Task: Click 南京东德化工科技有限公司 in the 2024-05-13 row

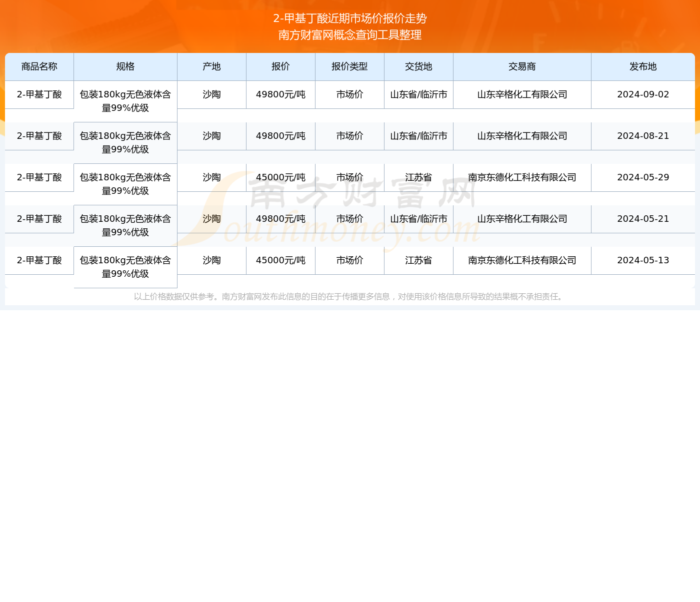Action: pyautogui.click(x=522, y=260)
